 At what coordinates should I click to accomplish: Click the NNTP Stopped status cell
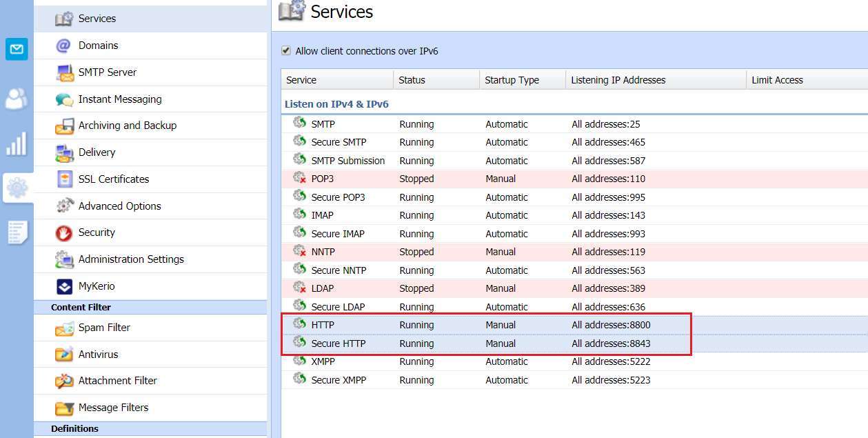pos(416,252)
